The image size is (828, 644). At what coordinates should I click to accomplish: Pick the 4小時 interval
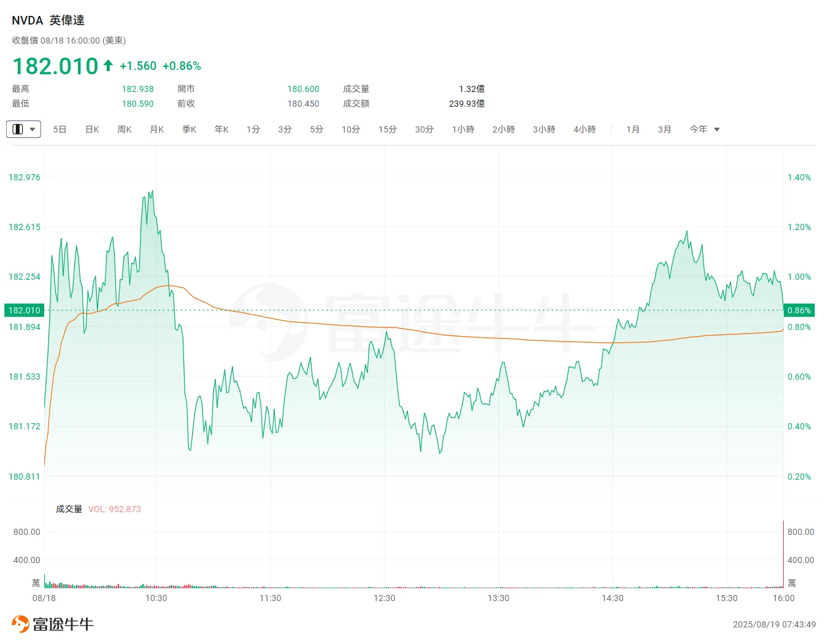point(585,129)
